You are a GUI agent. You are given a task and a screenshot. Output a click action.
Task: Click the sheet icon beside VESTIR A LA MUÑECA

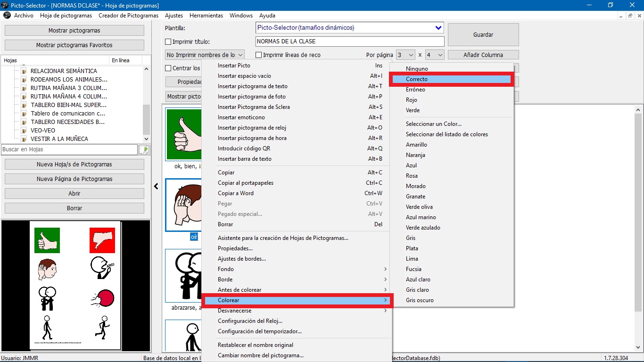(23, 139)
